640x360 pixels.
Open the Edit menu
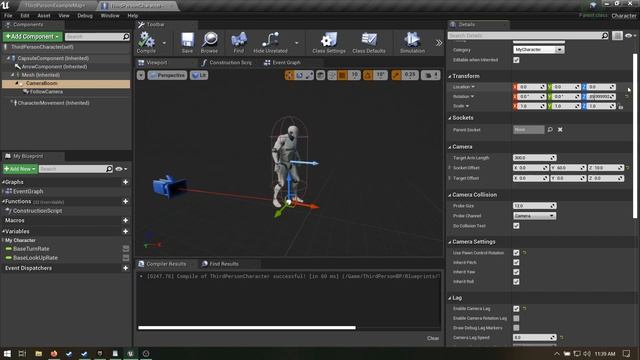click(25, 16)
